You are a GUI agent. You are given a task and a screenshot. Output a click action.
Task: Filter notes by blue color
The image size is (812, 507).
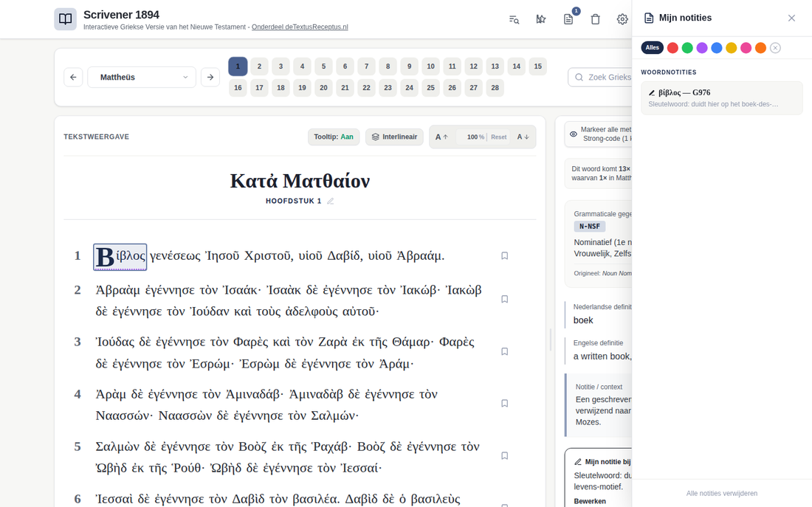click(717, 48)
